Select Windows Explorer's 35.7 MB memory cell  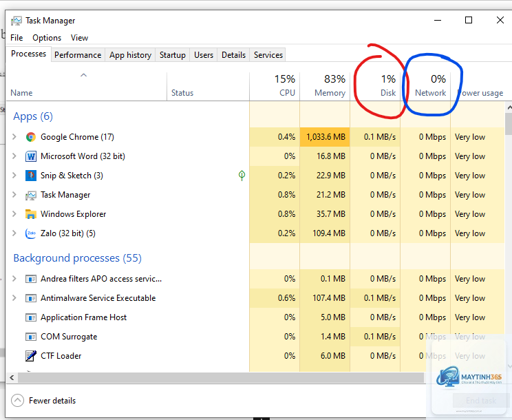coord(325,214)
